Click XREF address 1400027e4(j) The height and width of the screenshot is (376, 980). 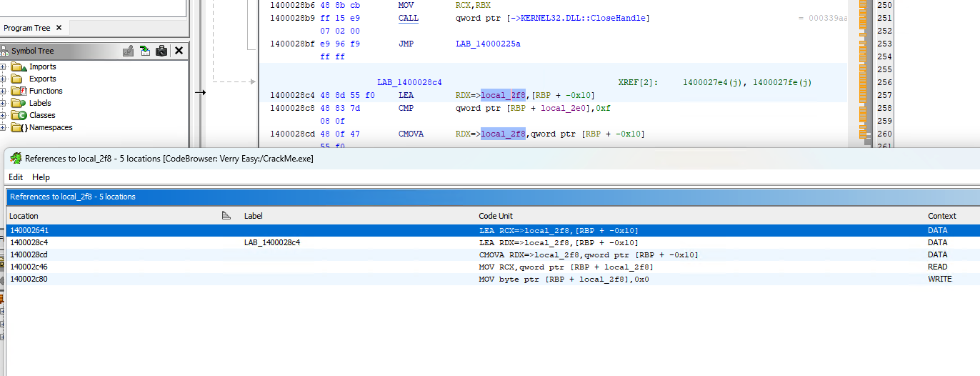point(714,82)
